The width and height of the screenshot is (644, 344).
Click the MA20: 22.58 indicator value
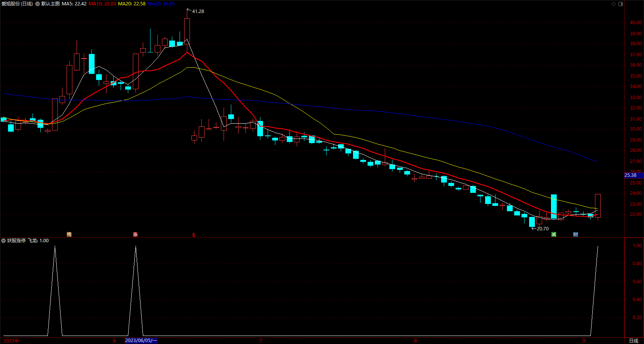click(132, 4)
